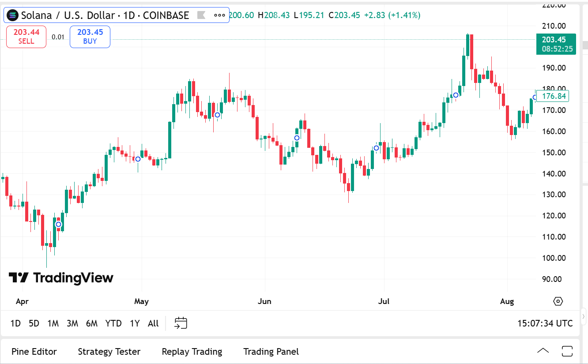Open chart settings hexagon icon
Viewport: 588px width, 364px height.
point(558,301)
